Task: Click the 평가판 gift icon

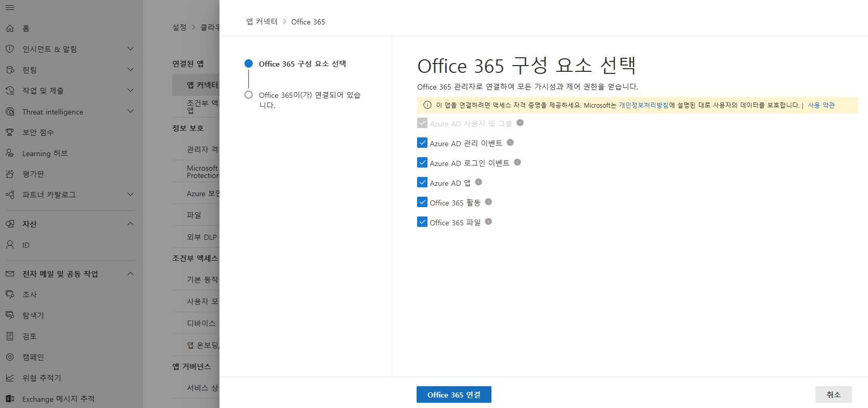Action: [x=10, y=174]
